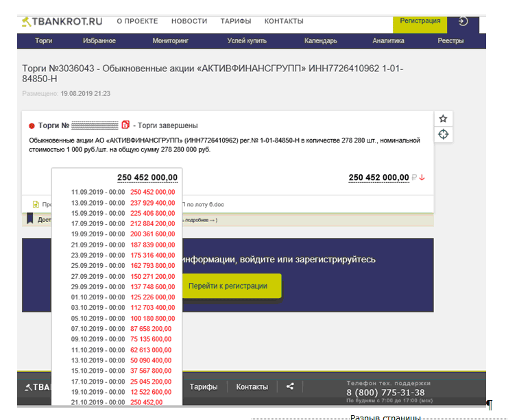Open the footer Тарифы link
This screenshot has height=420, width=508.
(204, 387)
